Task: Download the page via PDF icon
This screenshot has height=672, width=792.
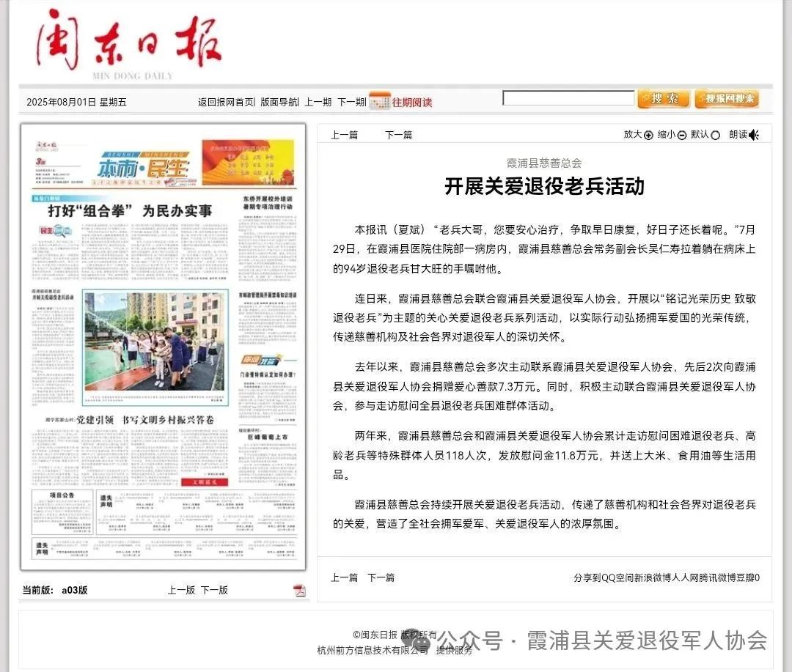Action: pyautogui.click(x=299, y=591)
